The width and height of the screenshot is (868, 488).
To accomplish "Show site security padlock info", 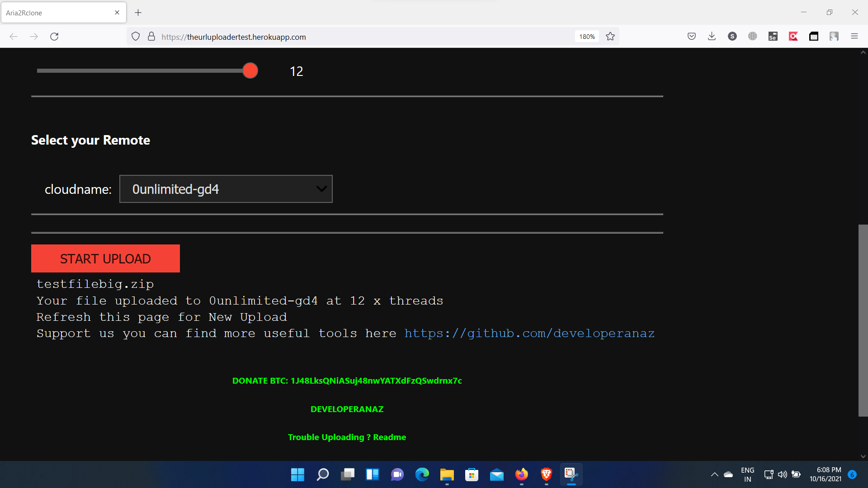I will tap(151, 37).
